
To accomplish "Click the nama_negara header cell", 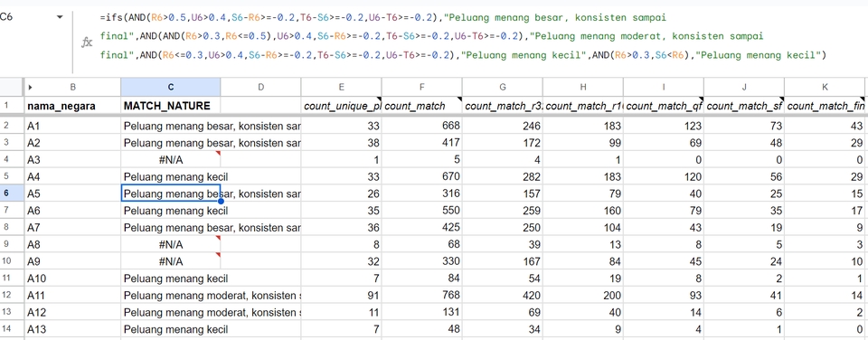I will 72,106.
